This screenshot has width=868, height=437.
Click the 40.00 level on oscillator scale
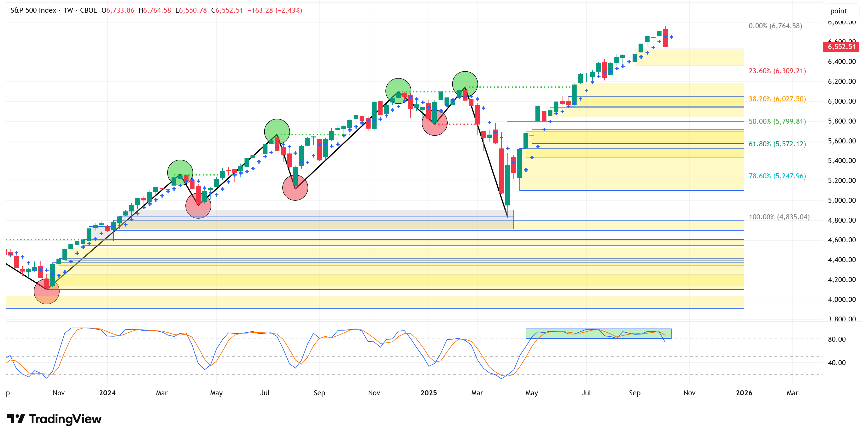tap(837, 363)
